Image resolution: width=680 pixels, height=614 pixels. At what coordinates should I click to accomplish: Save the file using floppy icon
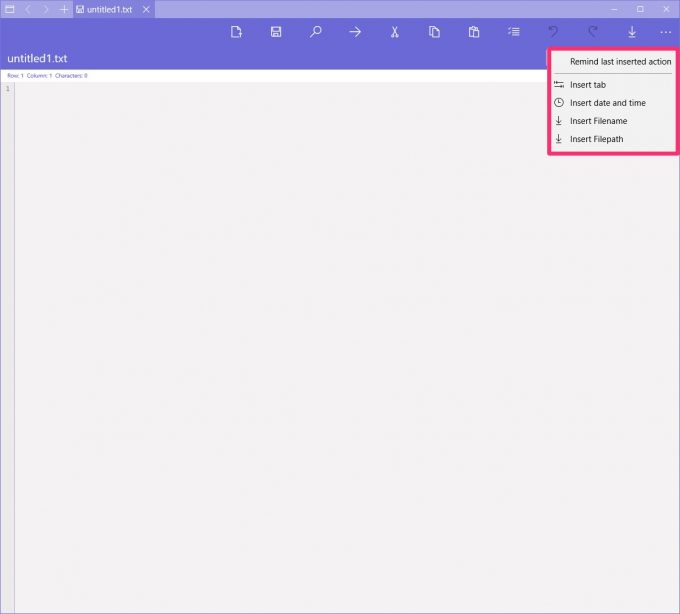[x=276, y=32]
